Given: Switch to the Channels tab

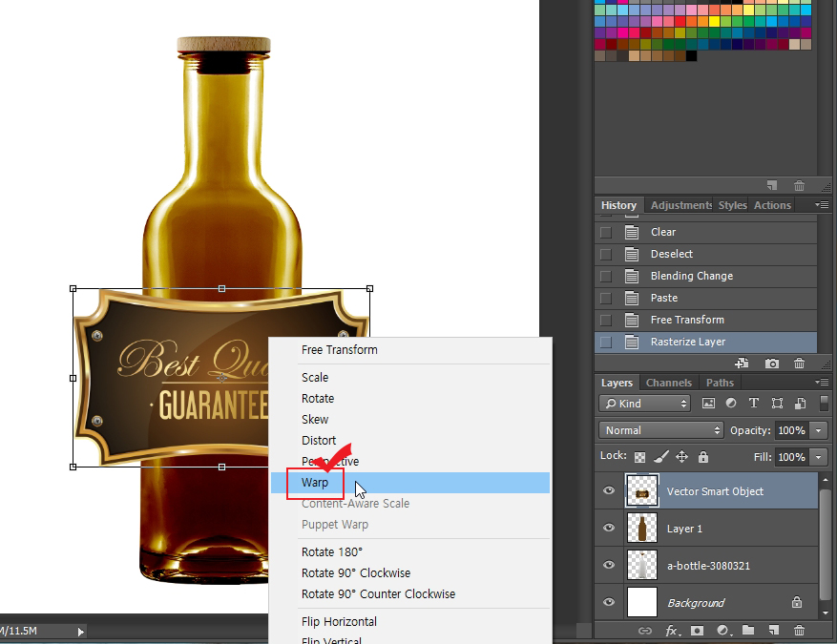Looking at the screenshot, I should tap(668, 383).
